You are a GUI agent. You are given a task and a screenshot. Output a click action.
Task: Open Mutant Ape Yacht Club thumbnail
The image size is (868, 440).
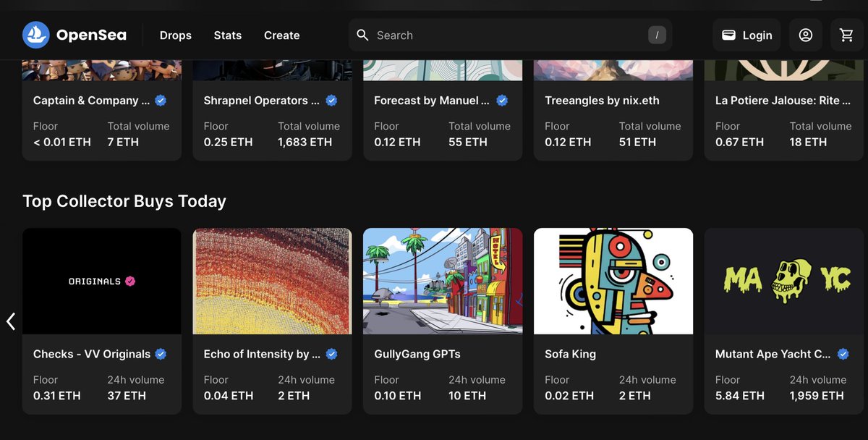784,282
